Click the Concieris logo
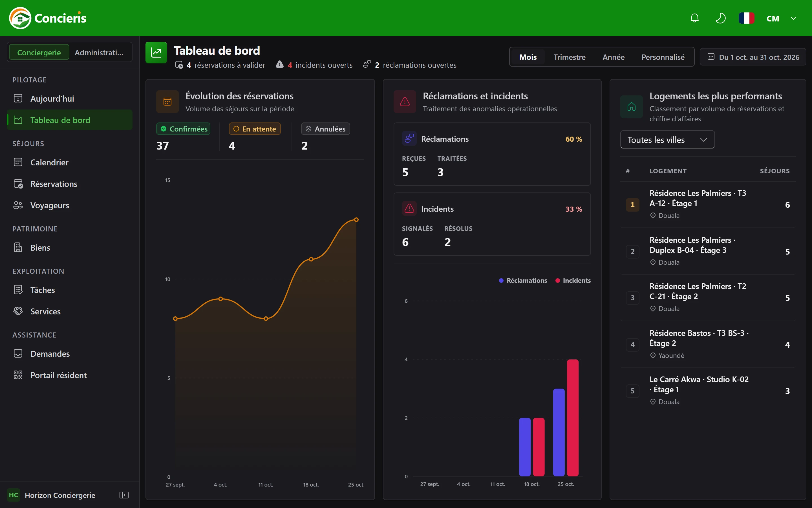 pos(48,18)
